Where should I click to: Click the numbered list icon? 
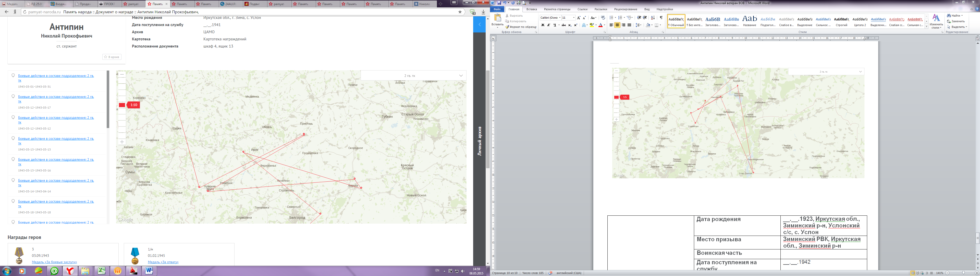620,18
